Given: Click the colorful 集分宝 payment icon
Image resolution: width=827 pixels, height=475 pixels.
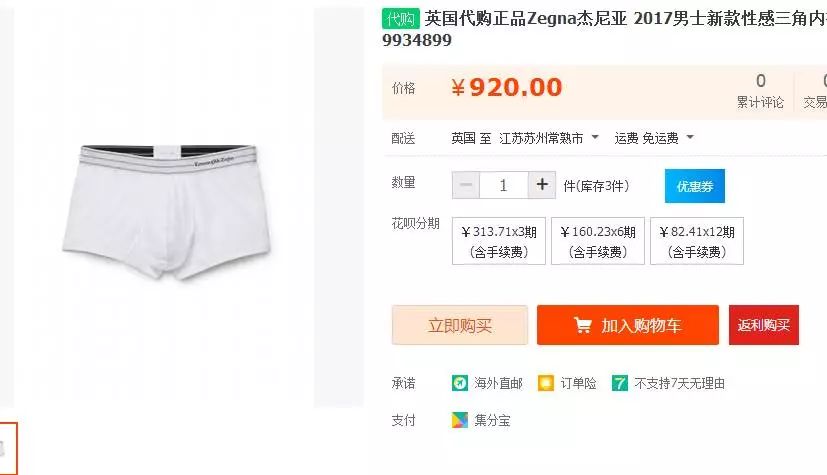Looking at the screenshot, I should (x=460, y=420).
